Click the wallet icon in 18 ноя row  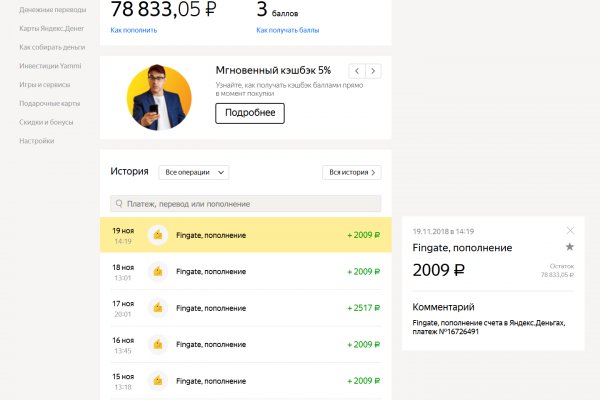click(157, 271)
